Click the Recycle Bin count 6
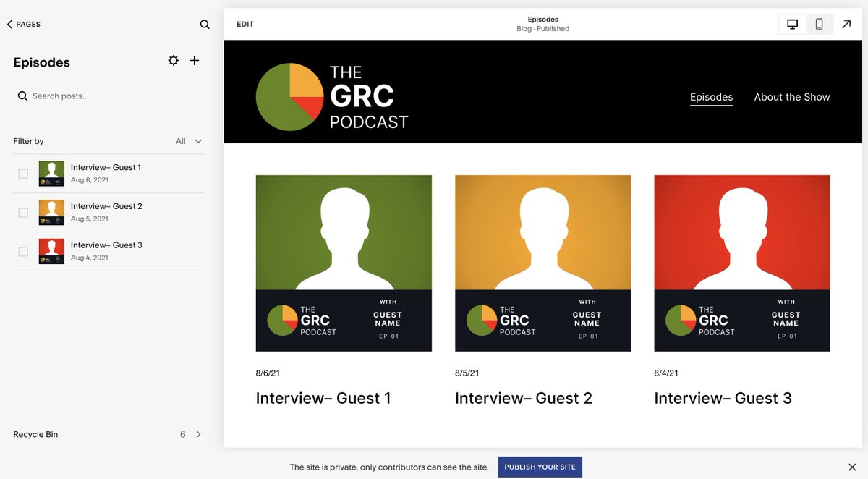The image size is (868, 479). tap(183, 434)
